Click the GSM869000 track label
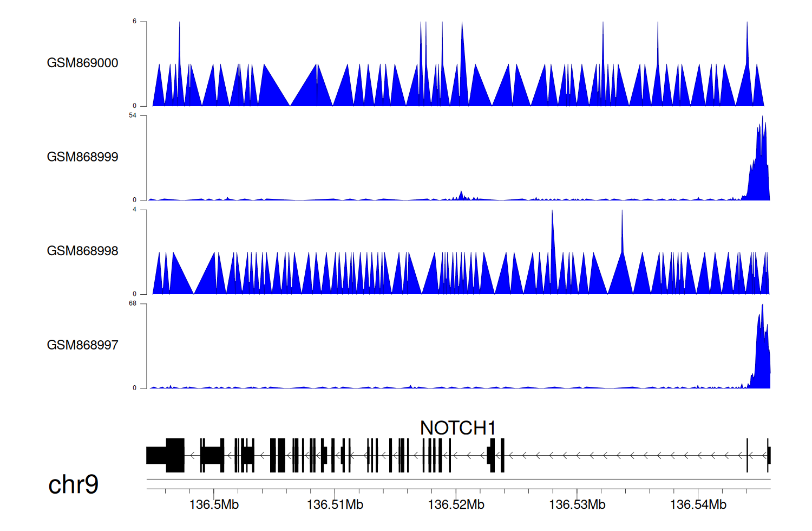 (82, 63)
